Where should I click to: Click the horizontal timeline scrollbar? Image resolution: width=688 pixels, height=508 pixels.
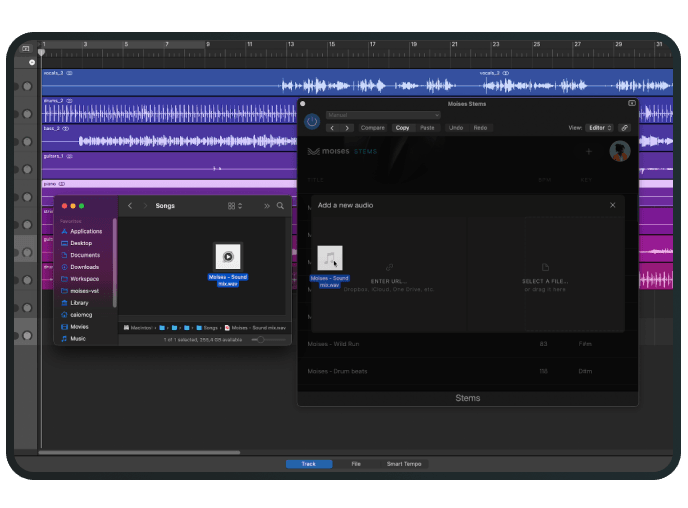[x=139, y=452]
